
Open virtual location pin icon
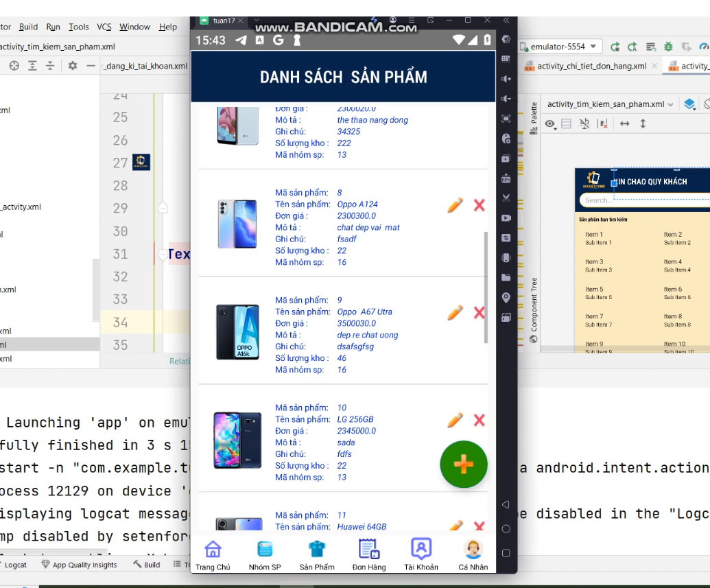point(506,298)
